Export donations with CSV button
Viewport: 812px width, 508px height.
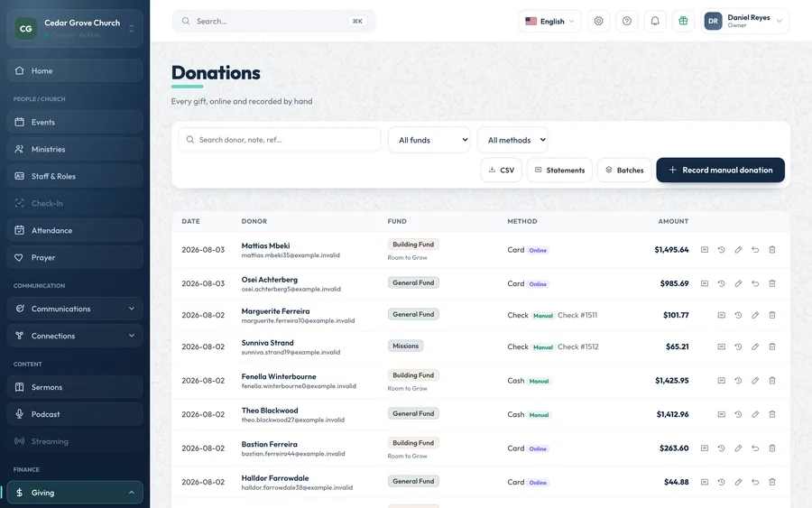point(502,170)
